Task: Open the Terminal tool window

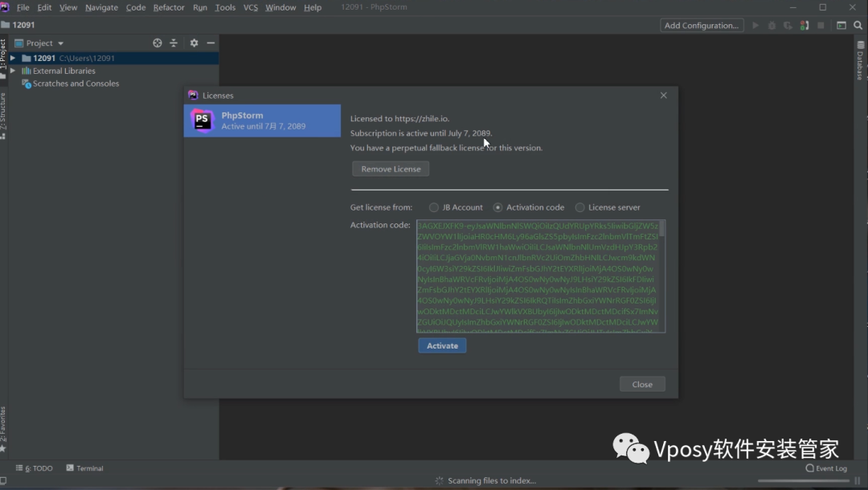Action: tap(84, 468)
